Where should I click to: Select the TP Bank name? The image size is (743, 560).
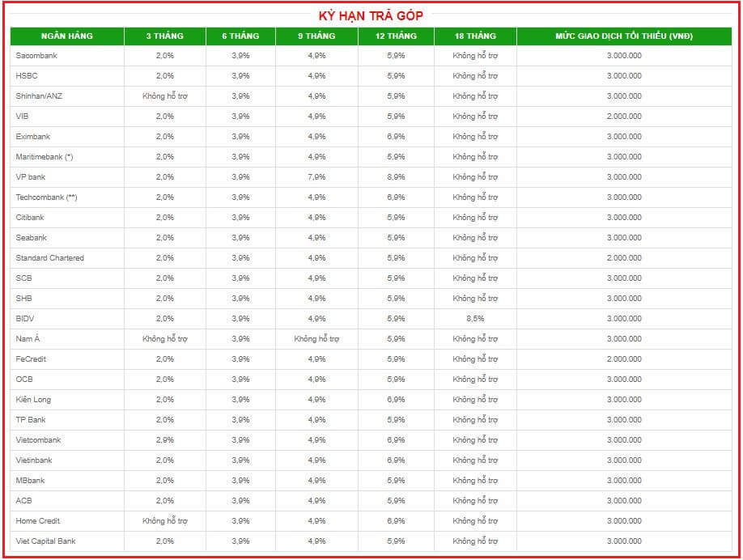click(31, 420)
